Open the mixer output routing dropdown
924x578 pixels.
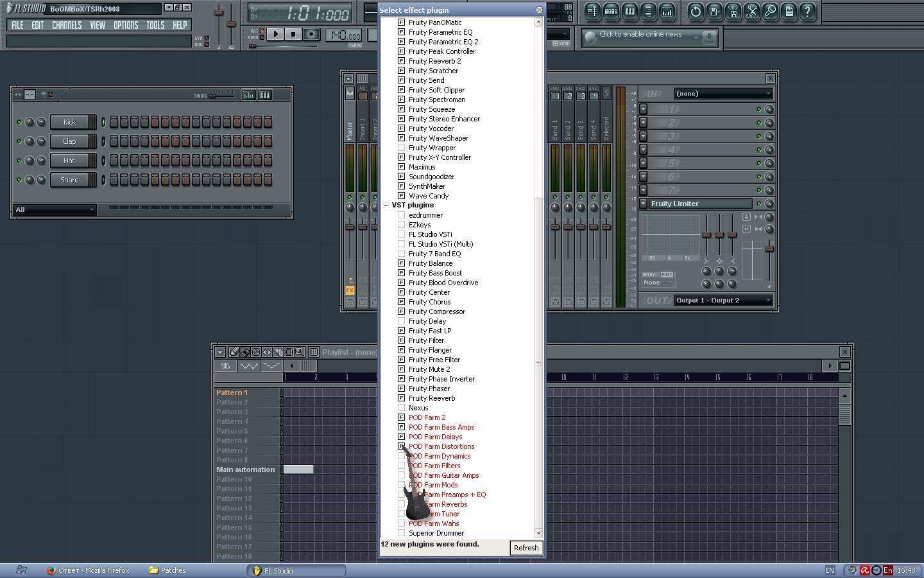pyautogui.click(x=723, y=301)
